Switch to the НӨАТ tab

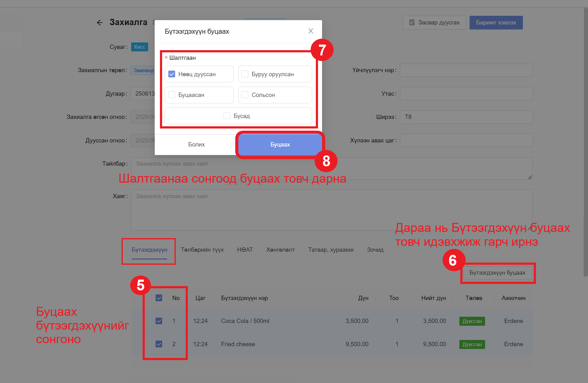click(x=245, y=250)
